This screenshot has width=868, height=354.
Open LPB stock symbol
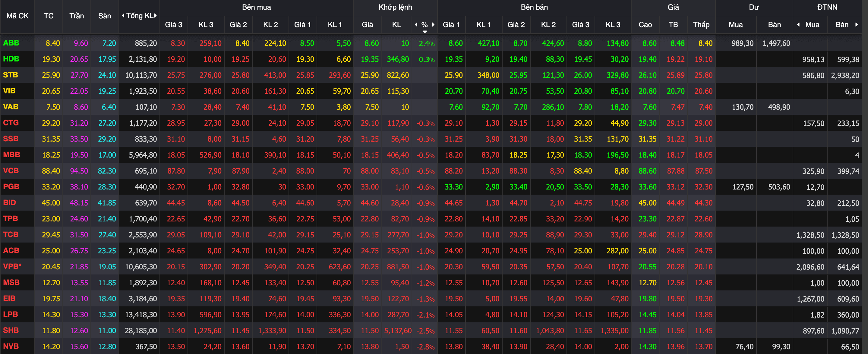[11, 315]
